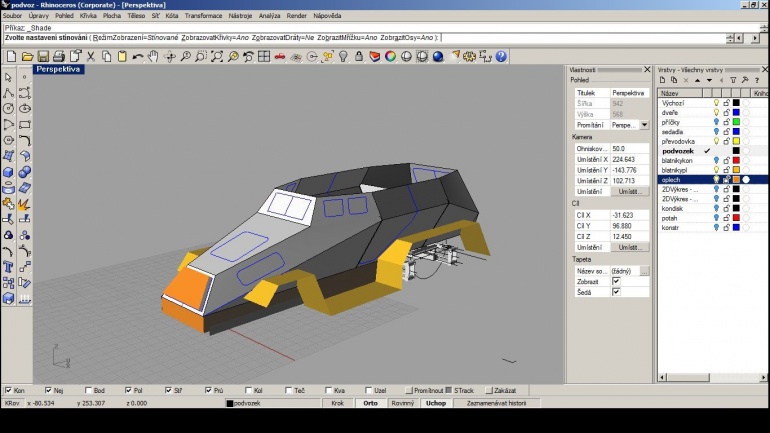Image resolution: width=770 pixels, height=433 pixels.
Task: Uncheck the Šedá wallpaper checkbox
Action: point(616,292)
